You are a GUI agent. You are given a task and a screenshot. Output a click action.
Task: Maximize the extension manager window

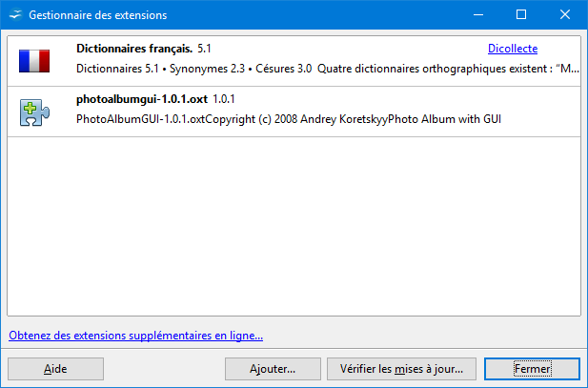521,14
